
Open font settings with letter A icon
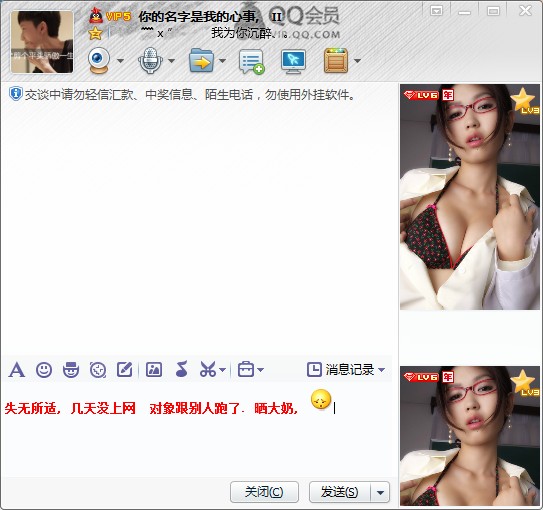(x=17, y=370)
